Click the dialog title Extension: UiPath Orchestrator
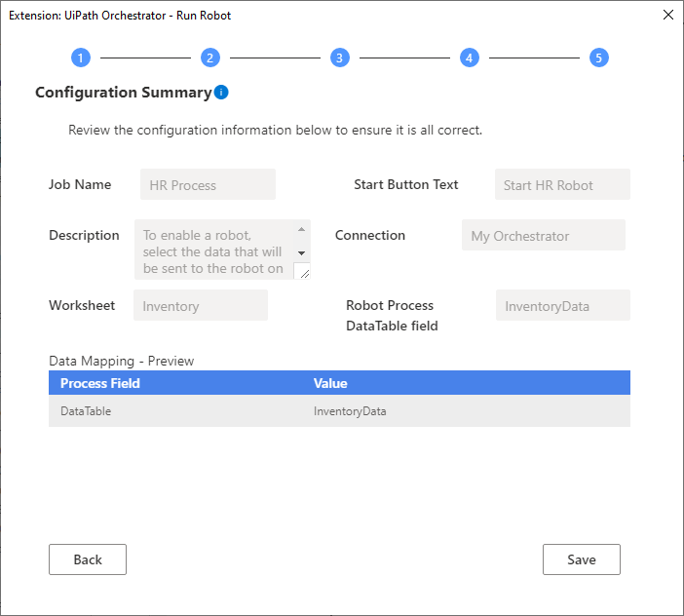 (x=120, y=16)
